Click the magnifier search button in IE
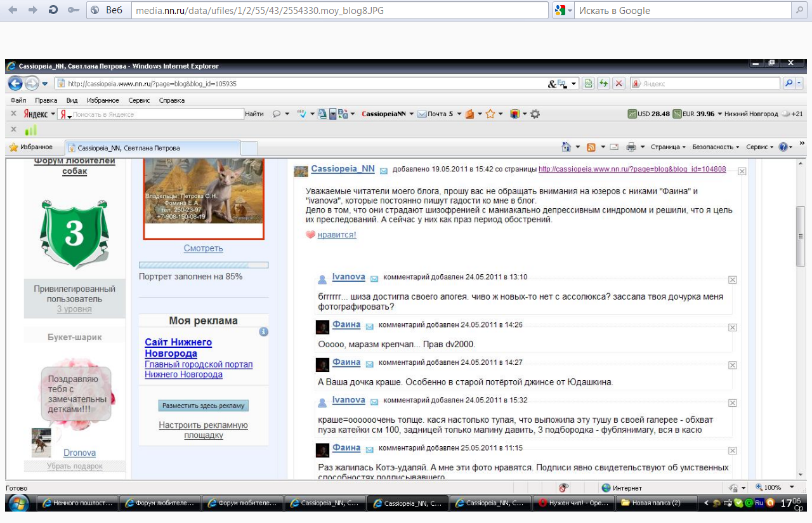 pyautogui.click(x=789, y=83)
